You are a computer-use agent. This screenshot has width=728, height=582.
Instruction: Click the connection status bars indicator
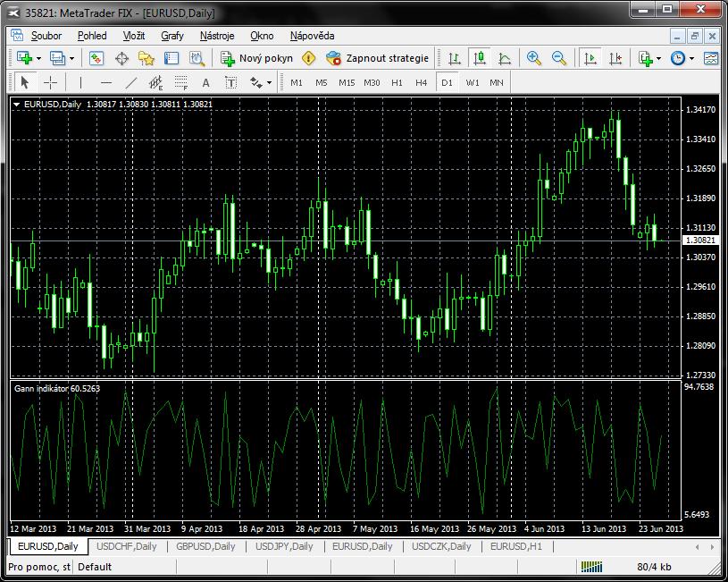pyautogui.click(x=591, y=567)
